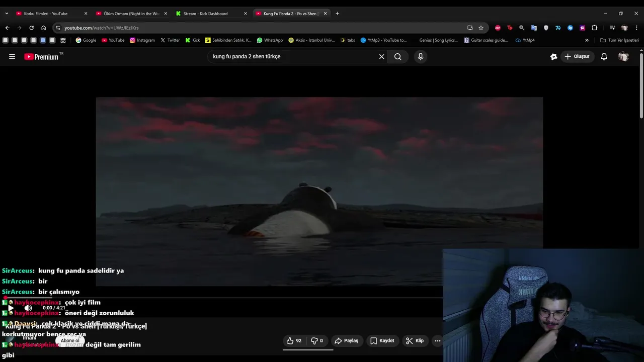The width and height of the screenshot is (644, 362).
Task: Open the apps grid bookmark icon
Action: pyautogui.click(x=63, y=40)
